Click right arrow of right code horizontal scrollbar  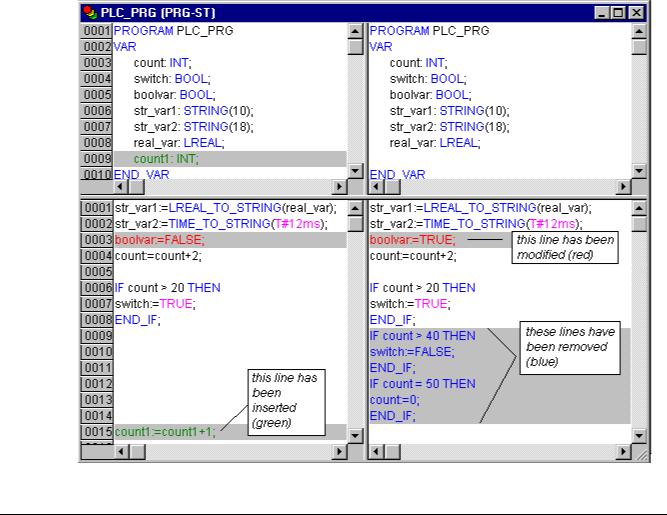coord(623,451)
